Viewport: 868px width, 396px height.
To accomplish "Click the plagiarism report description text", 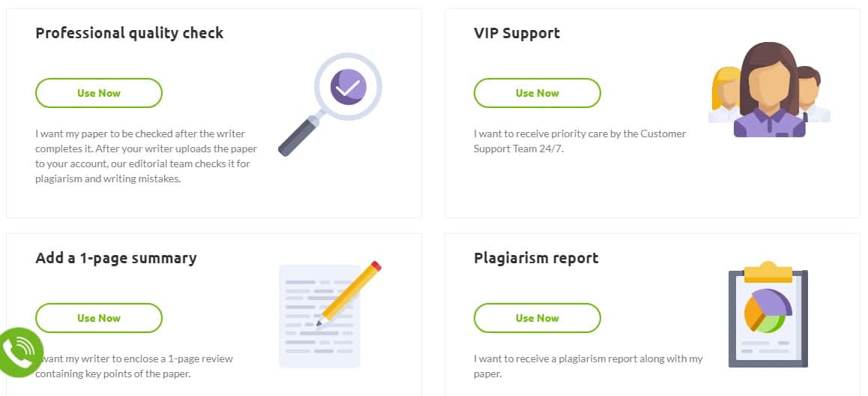I will pyautogui.click(x=588, y=366).
